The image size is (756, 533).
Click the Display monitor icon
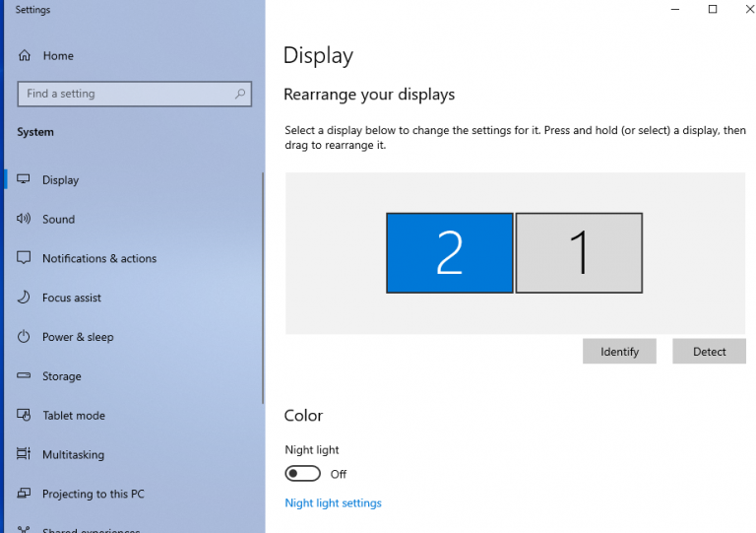pos(24,180)
